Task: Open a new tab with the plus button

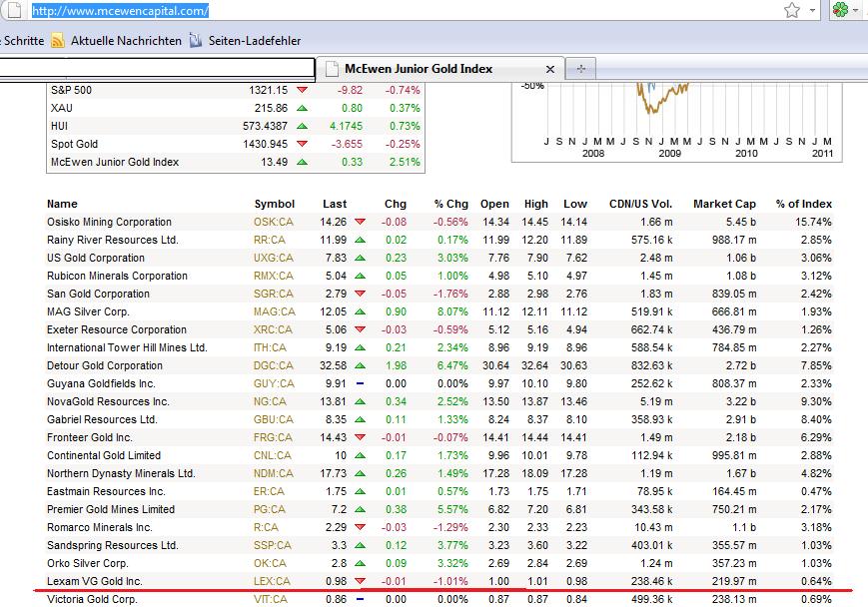Action: (x=580, y=69)
